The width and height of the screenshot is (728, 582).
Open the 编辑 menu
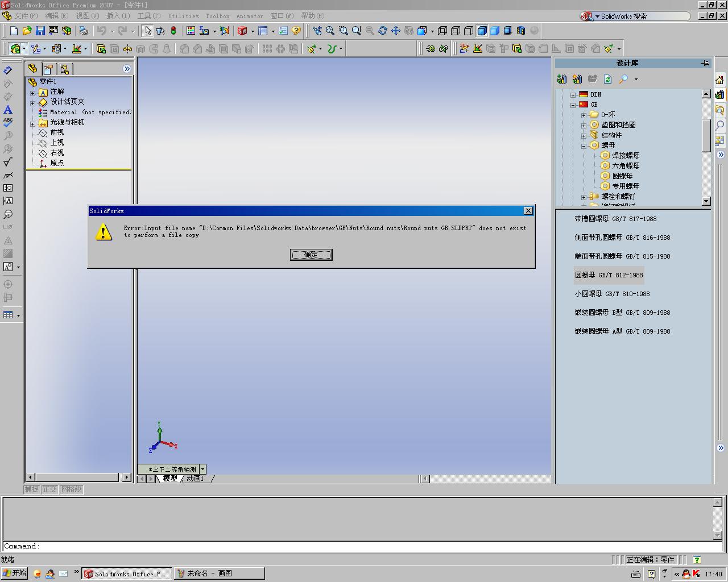56,16
